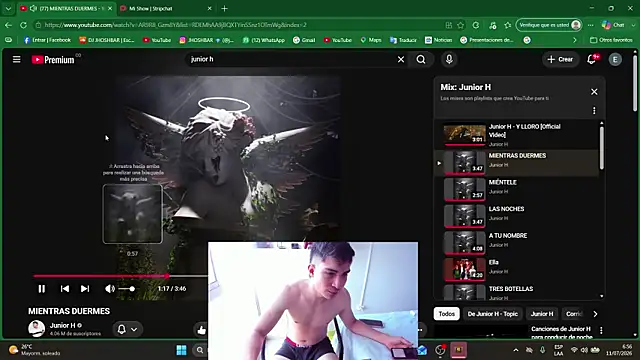
Task: Open the Crear upload menu
Action: 560,60
